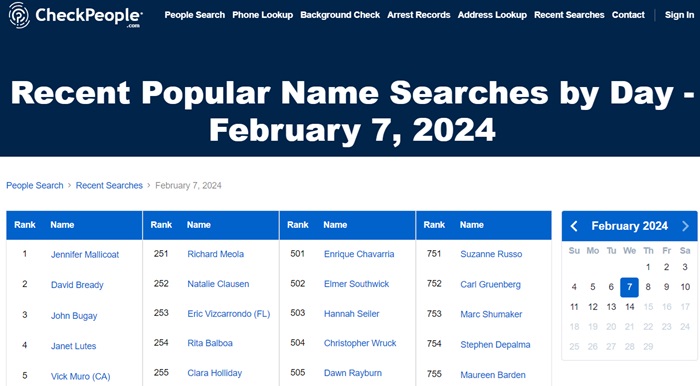Image resolution: width=700 pixels, height=386 pixels.
Task: Open David Bready name link
Action: pos(77,285)
